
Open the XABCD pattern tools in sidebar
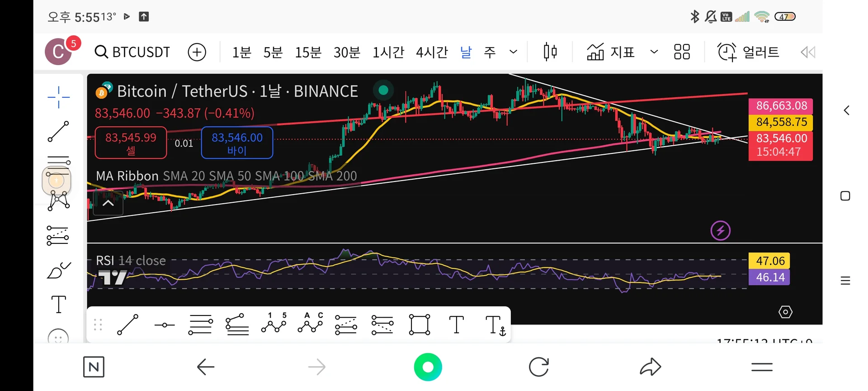click(x=58, y=201)
